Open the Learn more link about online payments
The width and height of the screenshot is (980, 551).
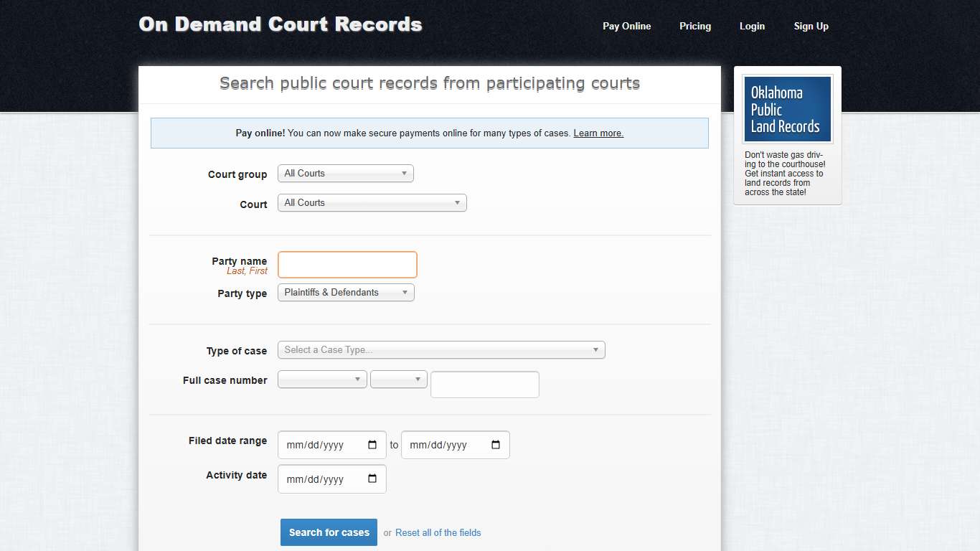click(598, 133)
